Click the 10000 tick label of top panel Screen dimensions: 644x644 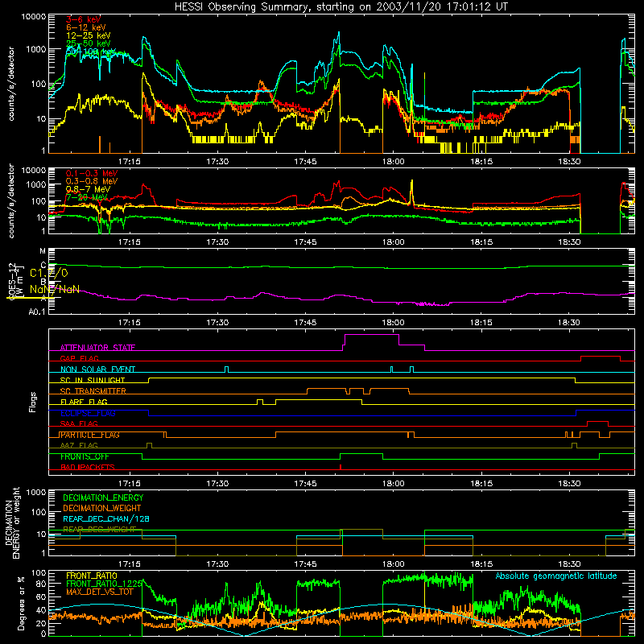[x=34, y=17]
